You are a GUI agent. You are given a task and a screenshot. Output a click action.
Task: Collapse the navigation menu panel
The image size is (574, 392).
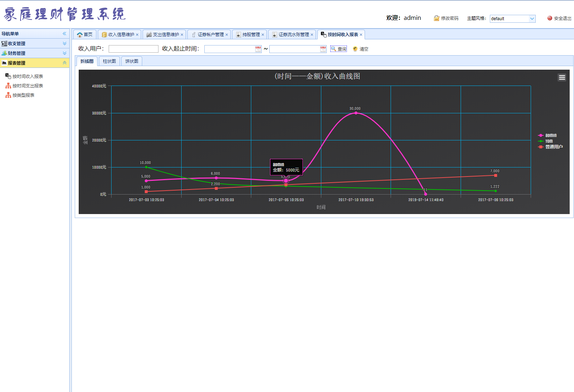pos(65,34)
